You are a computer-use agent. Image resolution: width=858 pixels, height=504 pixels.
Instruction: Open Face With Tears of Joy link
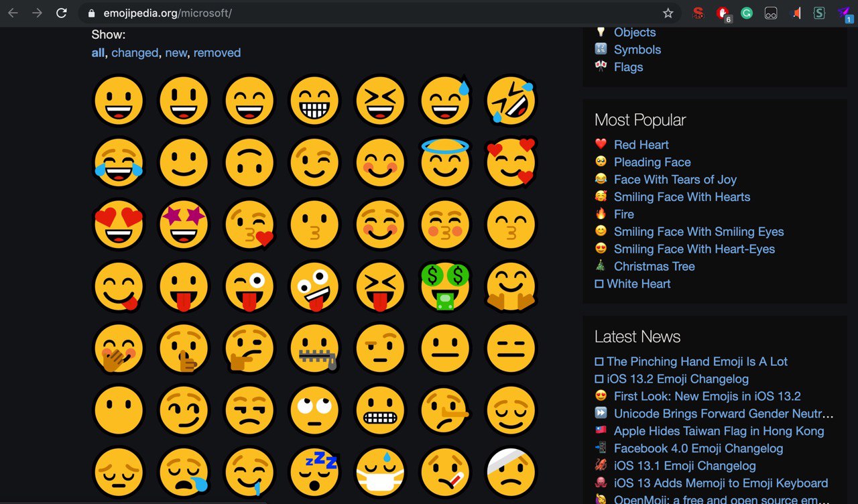[675, 180]
